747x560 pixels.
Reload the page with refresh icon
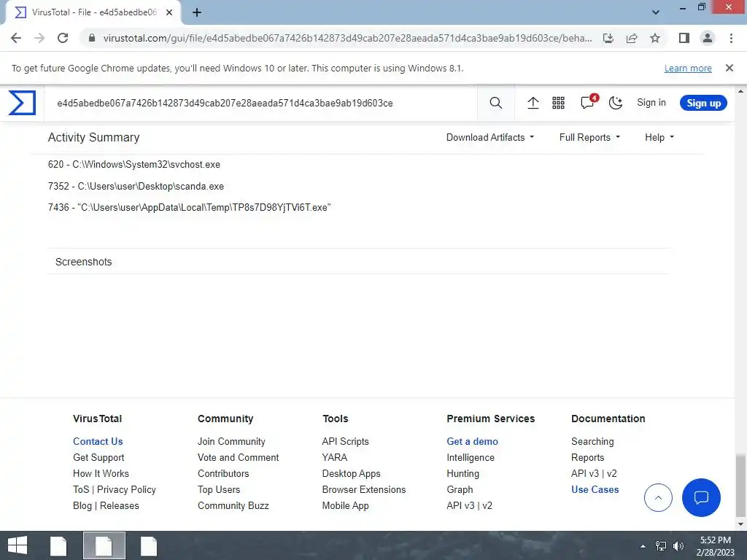click(x=63, y=38)
